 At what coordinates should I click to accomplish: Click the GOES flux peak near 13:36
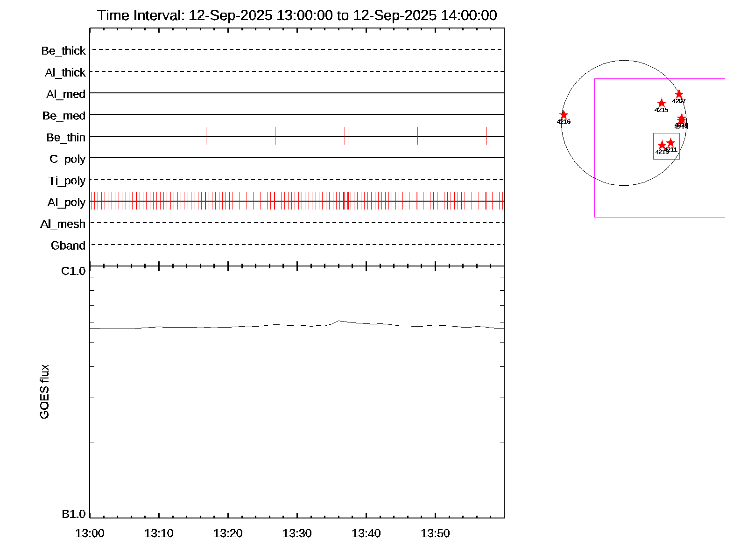coord(338,321)
